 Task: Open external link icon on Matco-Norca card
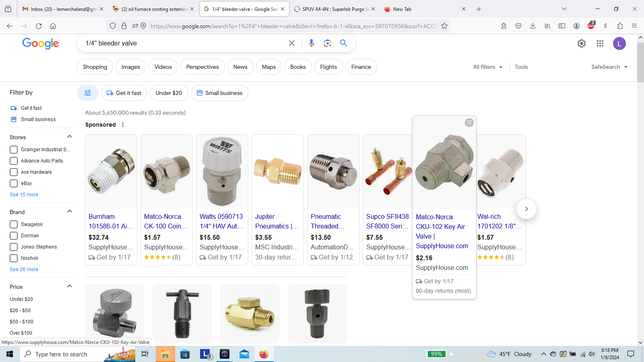point(469,122)
